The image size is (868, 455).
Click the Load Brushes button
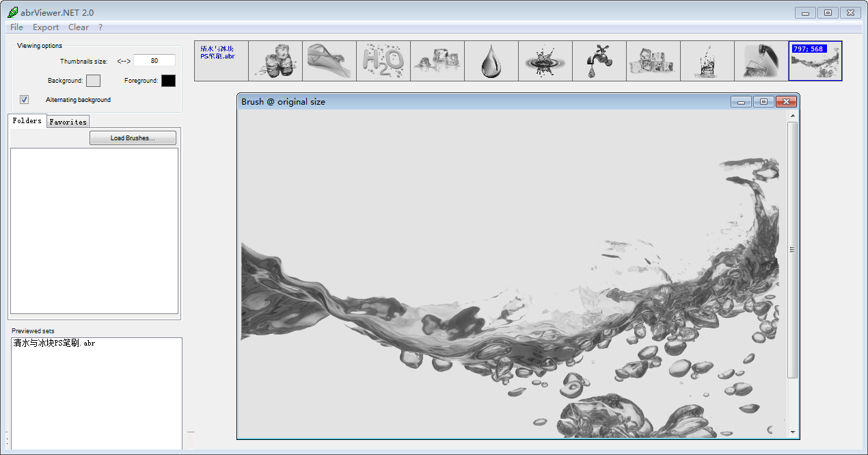(x=133, y=138)
